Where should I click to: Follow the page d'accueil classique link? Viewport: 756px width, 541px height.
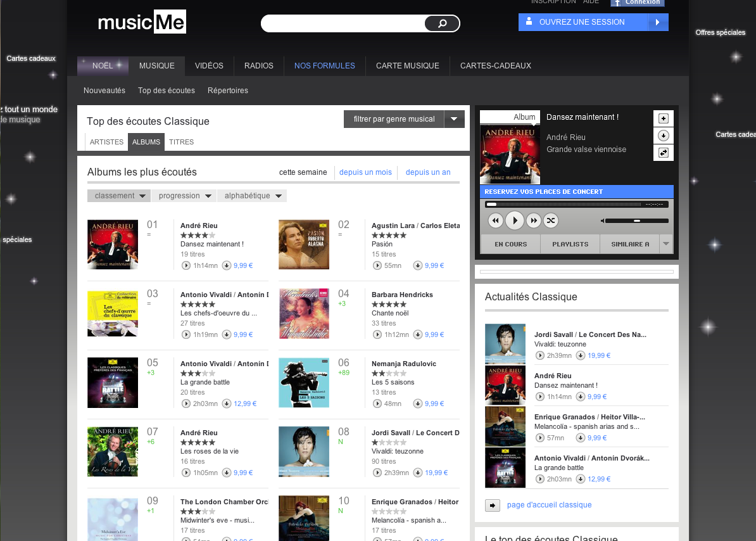pos(549,505)
